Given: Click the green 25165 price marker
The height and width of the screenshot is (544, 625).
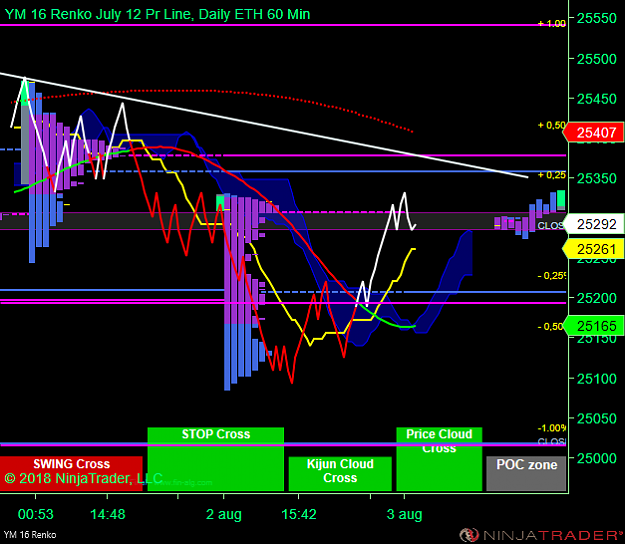Looking at the screenshot, I should click(x=594, y=326).
